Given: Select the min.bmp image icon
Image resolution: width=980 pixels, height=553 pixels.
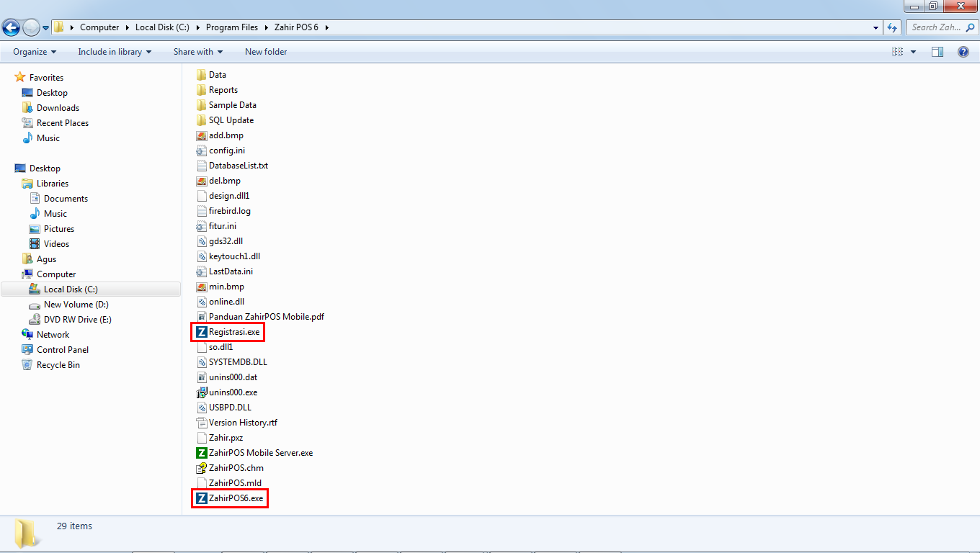Looking at the screenshot, I should click(202, 287).
